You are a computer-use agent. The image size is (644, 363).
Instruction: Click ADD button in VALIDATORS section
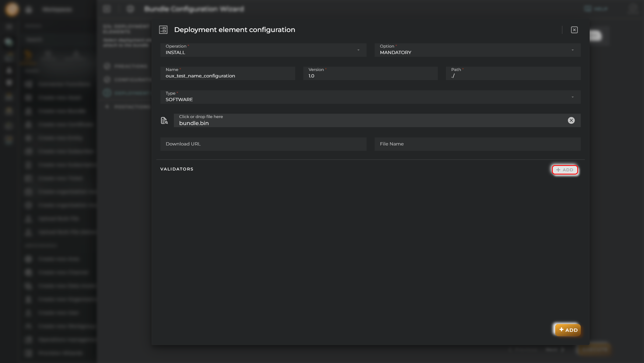coord(565,170)
